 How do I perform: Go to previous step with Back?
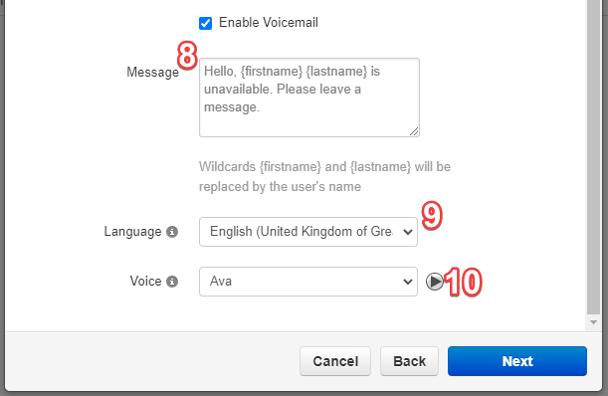point(409,361)
